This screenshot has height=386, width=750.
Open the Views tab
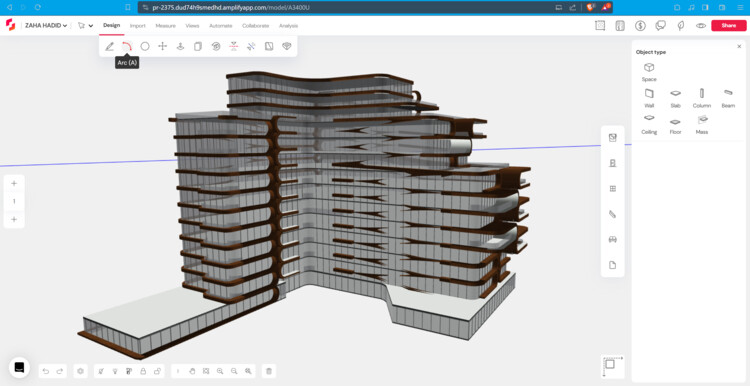192,26
